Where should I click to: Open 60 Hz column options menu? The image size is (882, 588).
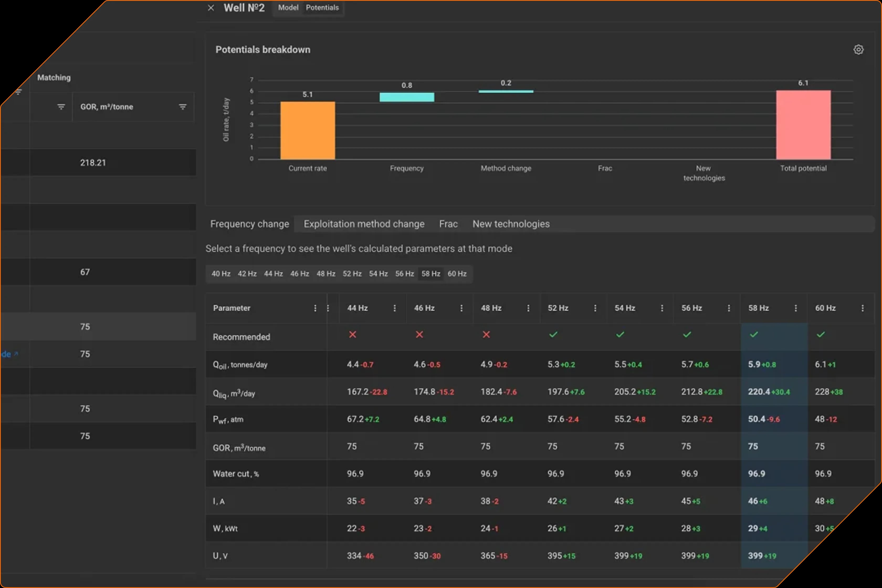(x=863, y=308)
